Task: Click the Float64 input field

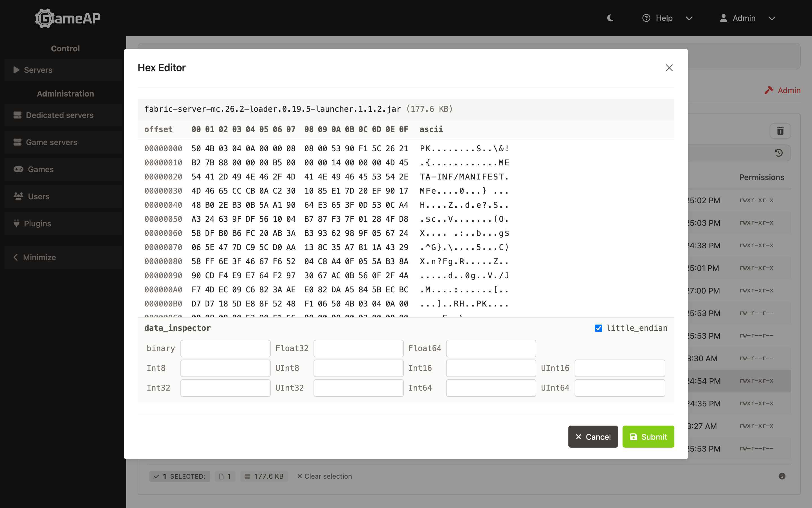Action: [491, 349]
